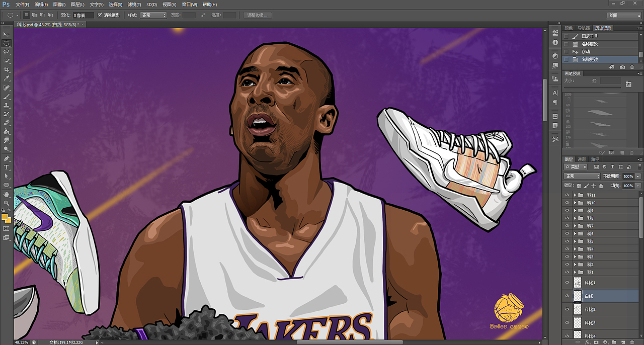644x345 pixels.
Task: Open the 滤镜(T) menu
Action: (134, 5)
